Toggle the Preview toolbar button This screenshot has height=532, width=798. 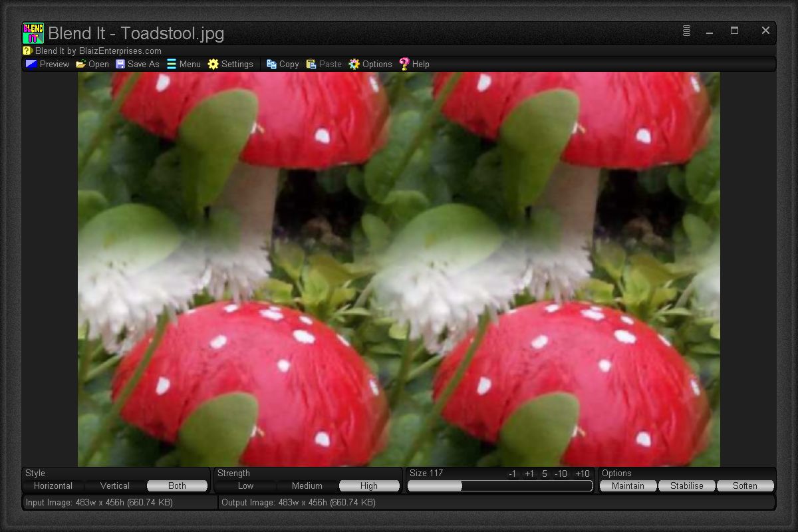[x=47, y=64]
